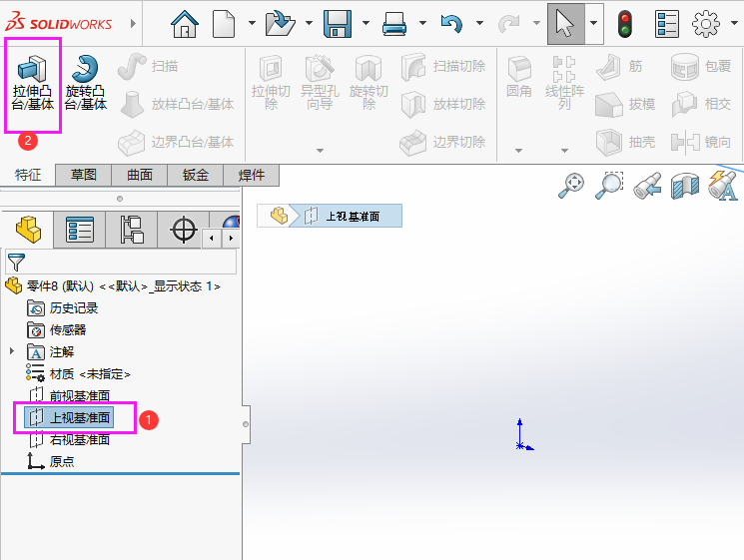
Task: Open FeatureManager design tree tab
Action: click(x=28, y=230)
